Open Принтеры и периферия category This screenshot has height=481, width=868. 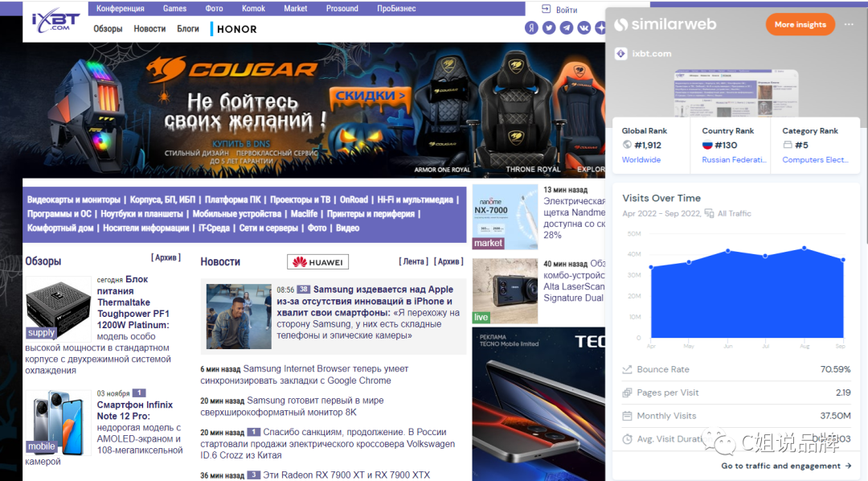pyautogui.click(x=371, y=214)
